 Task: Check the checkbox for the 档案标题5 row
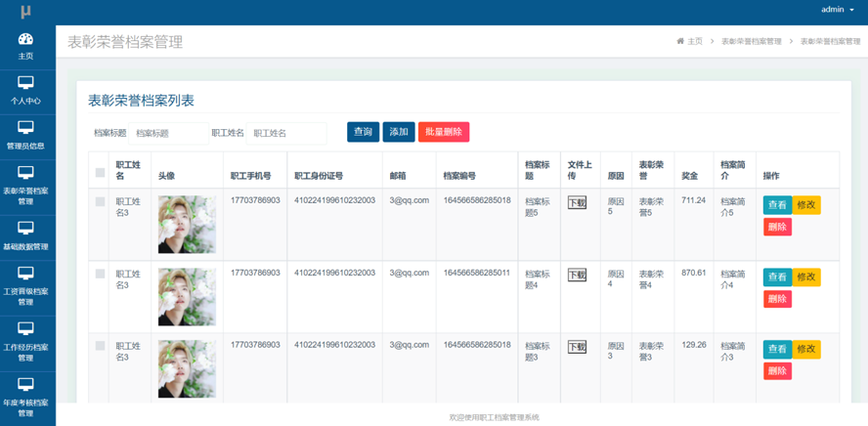point(100,202)
